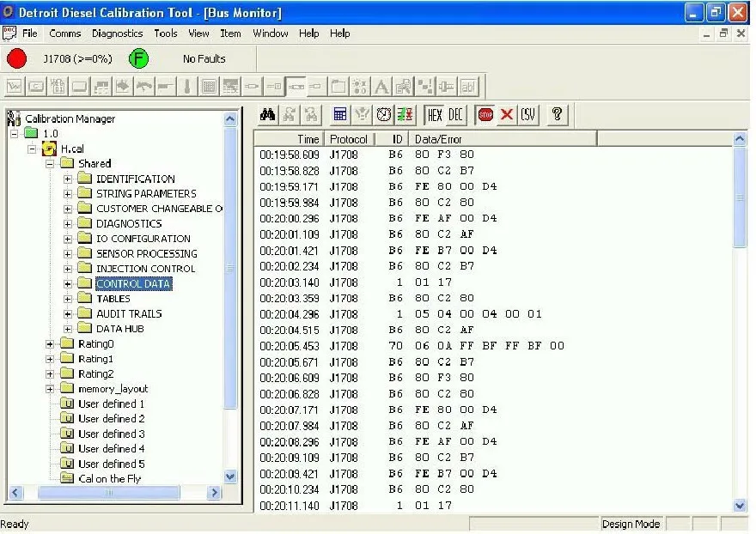Open the Item menu
Screen dimensions: 756x534
click(230, 33)
